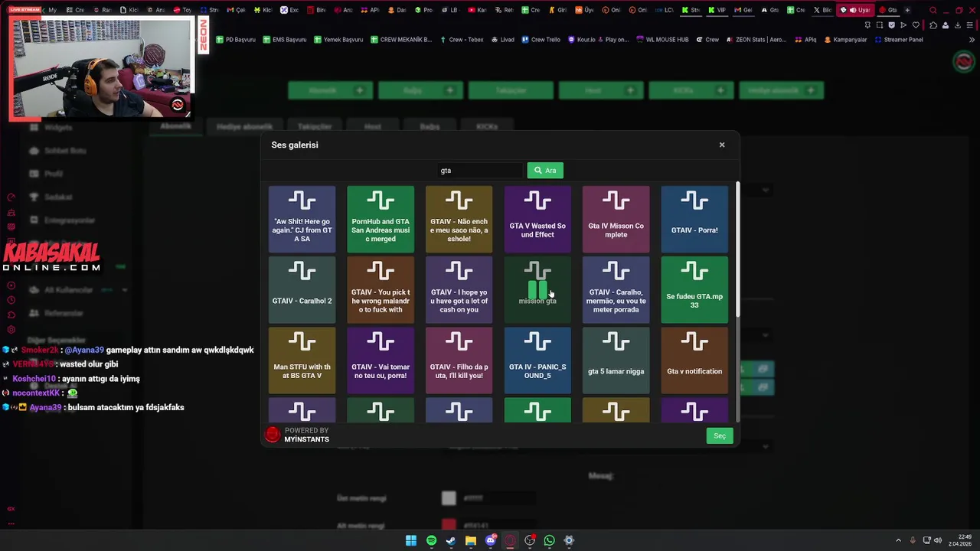Click the GTAIV - Porra! sound tile
This screenshot has height=551, width=980.
pos(694,219)
